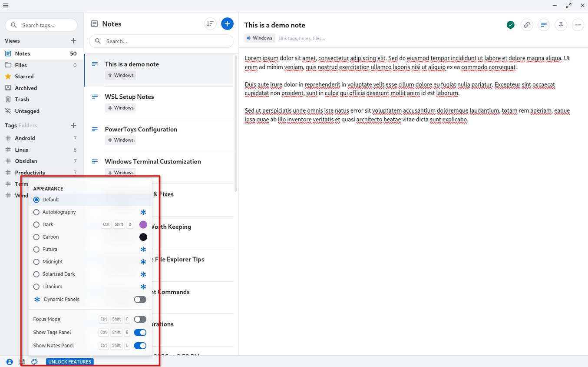This screenshot has height=367, width=588.
Task: Click the purple Dark theme color swatch
Action: click(143, 224)
